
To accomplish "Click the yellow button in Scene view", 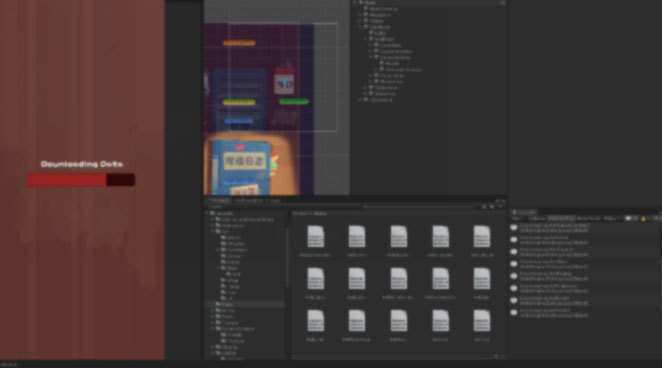I will (239, 102).
